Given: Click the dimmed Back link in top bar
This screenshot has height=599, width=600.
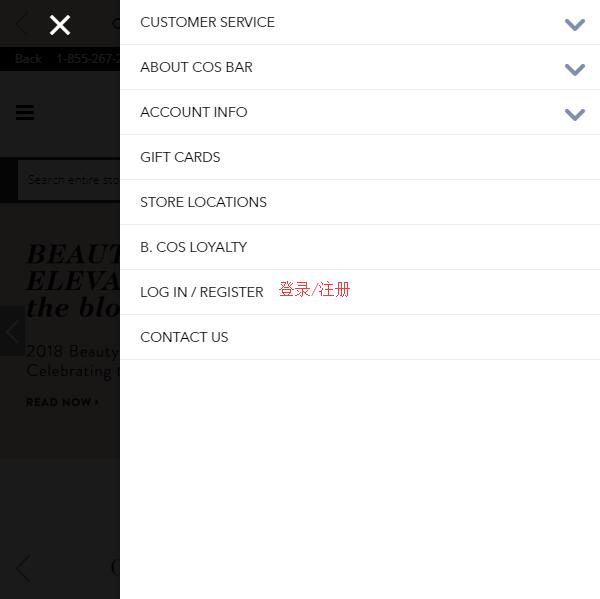Looking at the screenshot, I should pyautogui.click(x=28, y=59).
